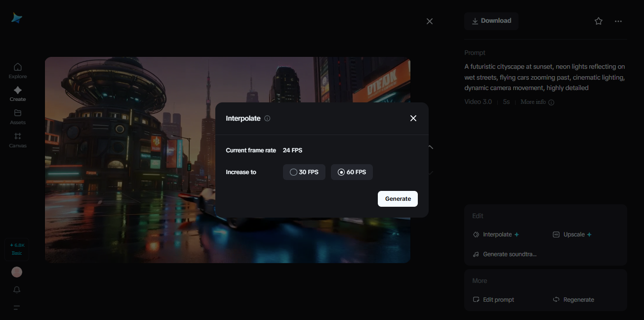644x320 pixels.
Task: Open the Explore page from sidebar
Action: pos(18,71)
